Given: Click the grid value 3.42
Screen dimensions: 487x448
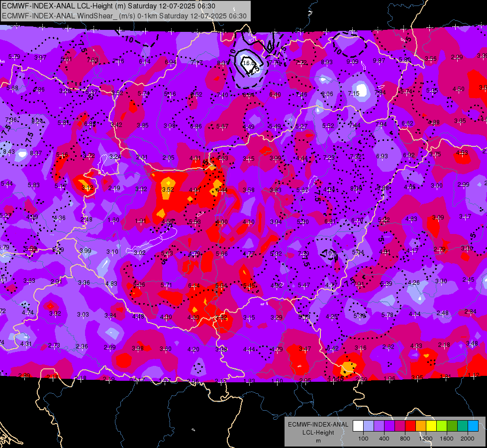Looking at the screenshot, I should pyautogui.click(x=116, y=124).
